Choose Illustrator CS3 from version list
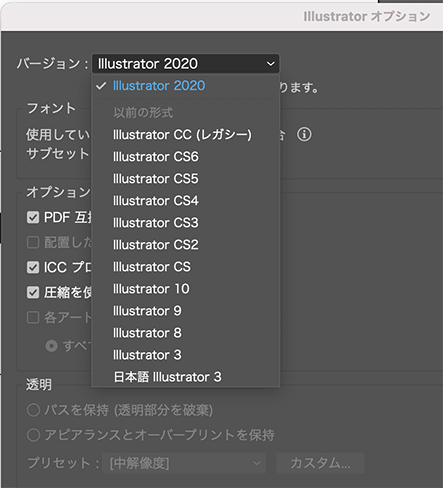This screenshot has height=488, width=443. point(186,223)
